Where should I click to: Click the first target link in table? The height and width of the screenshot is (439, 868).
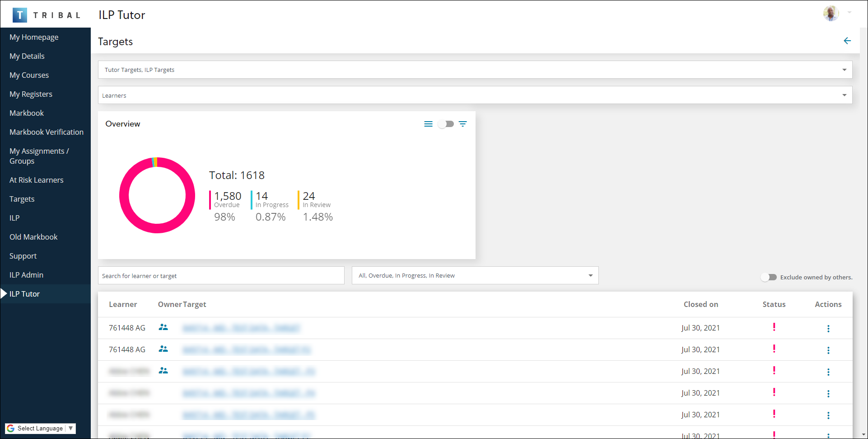point(241,328)
